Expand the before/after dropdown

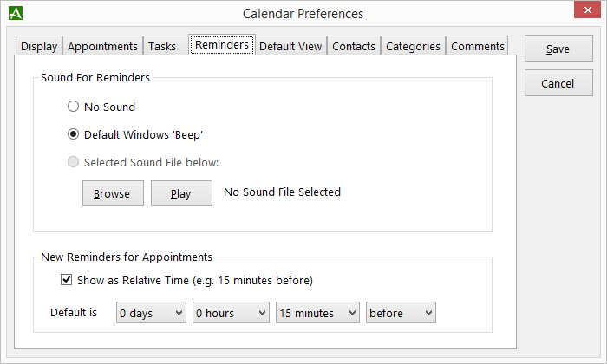click(x=401, y=313)
